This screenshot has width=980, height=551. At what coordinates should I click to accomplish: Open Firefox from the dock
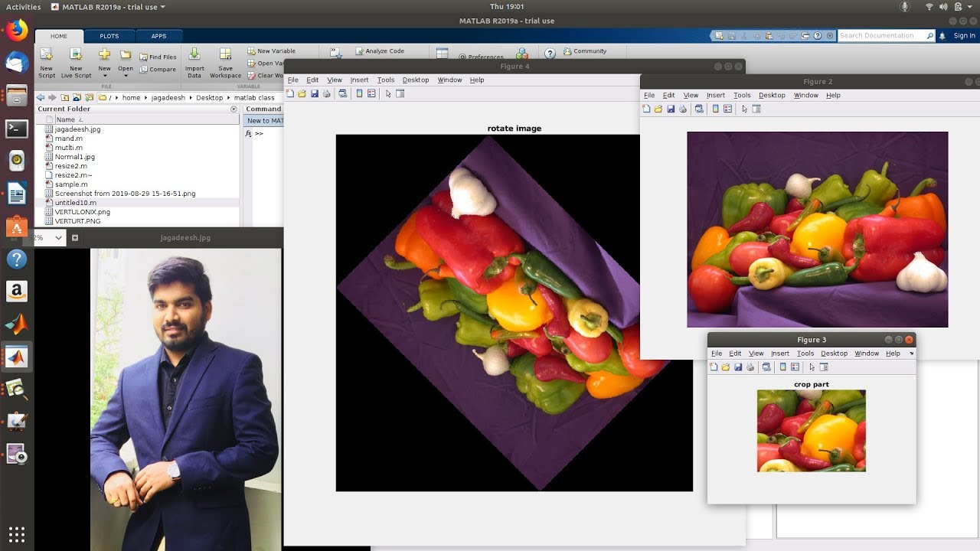pyautogui.click(x=17, y=31)
